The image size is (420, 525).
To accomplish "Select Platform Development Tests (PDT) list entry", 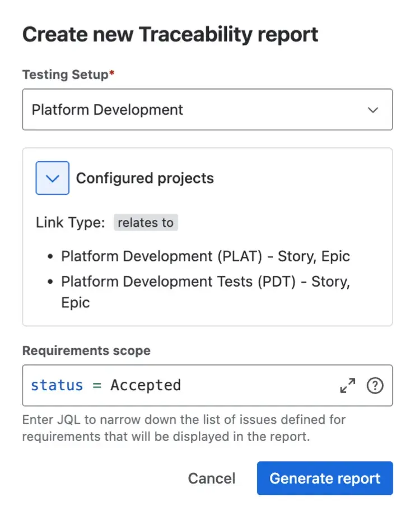I will click(x=205, y=281).
